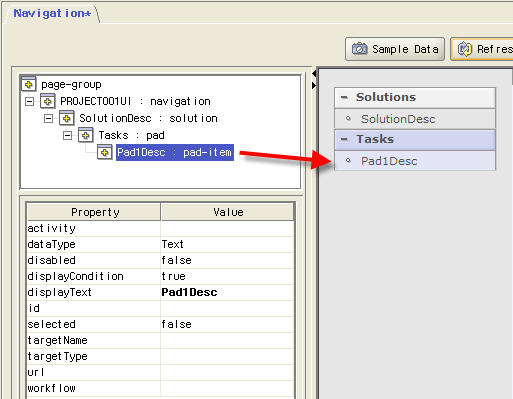The width and height of the screenshot is (513, 399).
Task: Click the camera icon on Sample Data
Action: [x=359, y=49]
